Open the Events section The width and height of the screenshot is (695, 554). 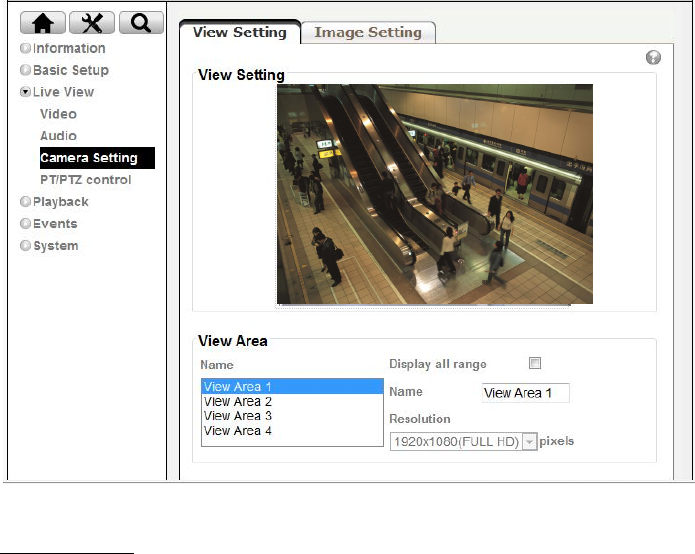point(55,223)
